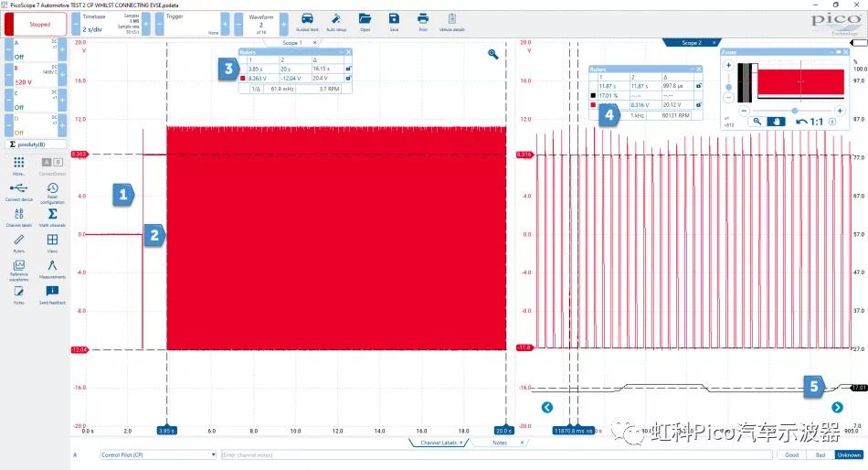The image size is (868, 470).
Task: Open the Timebase 2 s/div settings
Action: tap(111, 25)
